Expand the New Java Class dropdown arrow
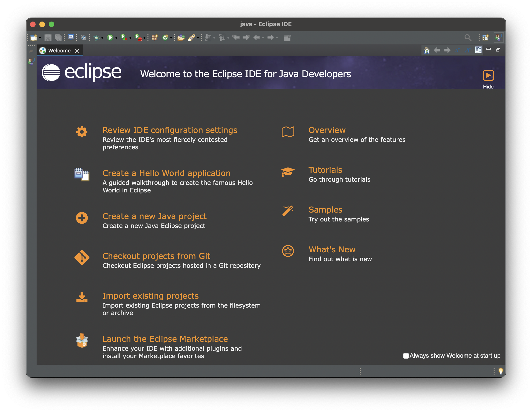This screenshot has width=532, height=412. coord(171,38)
